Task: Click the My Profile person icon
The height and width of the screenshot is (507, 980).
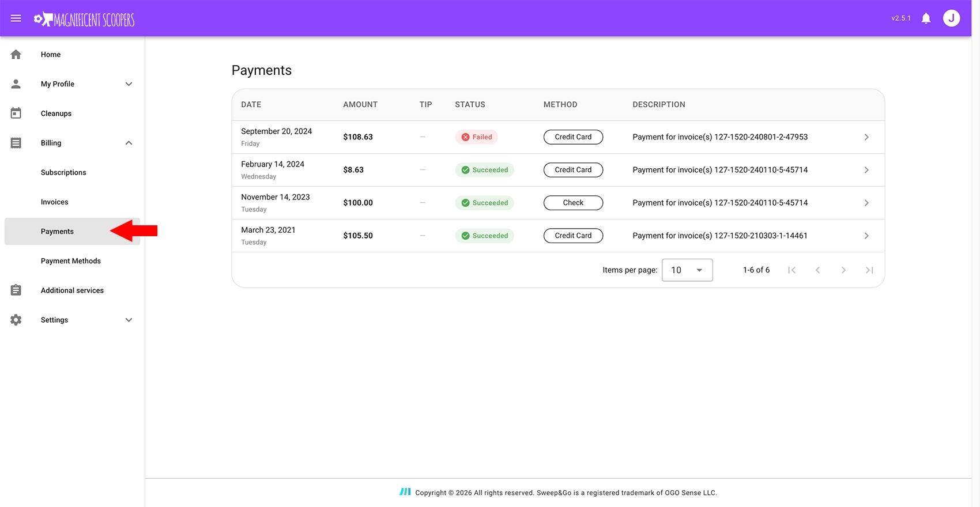Action: (16, 84)
